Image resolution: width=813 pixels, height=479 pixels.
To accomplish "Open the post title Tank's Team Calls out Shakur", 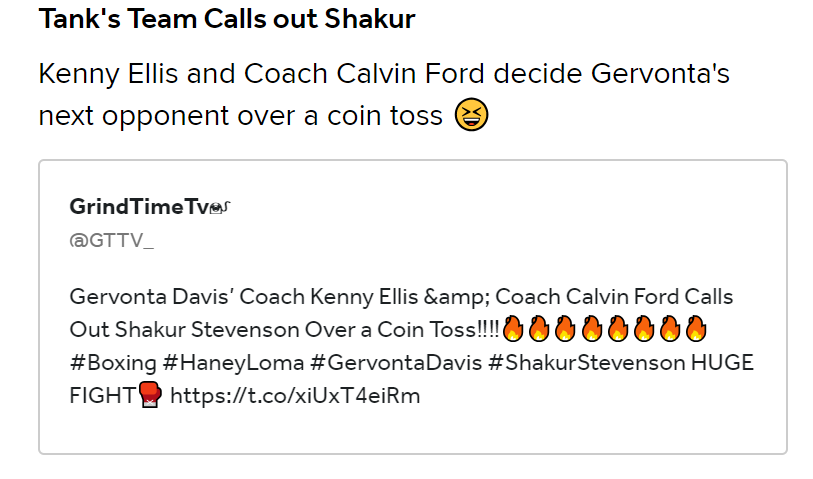I will (227, 19).
